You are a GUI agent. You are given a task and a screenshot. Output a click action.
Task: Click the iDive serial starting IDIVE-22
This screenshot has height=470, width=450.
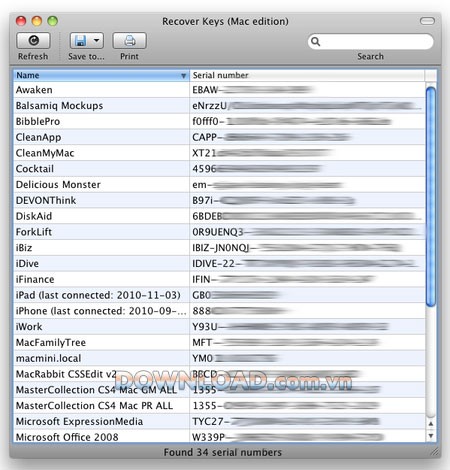tap(305, 263)
